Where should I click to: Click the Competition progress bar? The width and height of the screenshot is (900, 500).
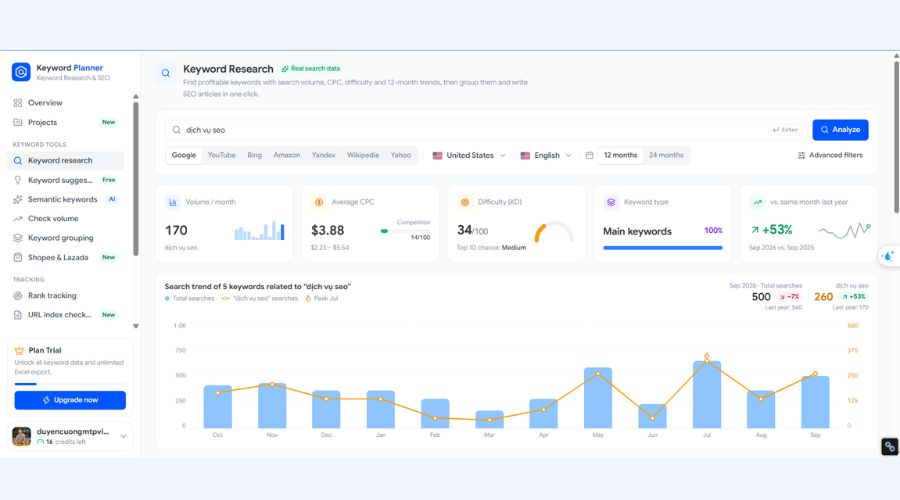405,231
